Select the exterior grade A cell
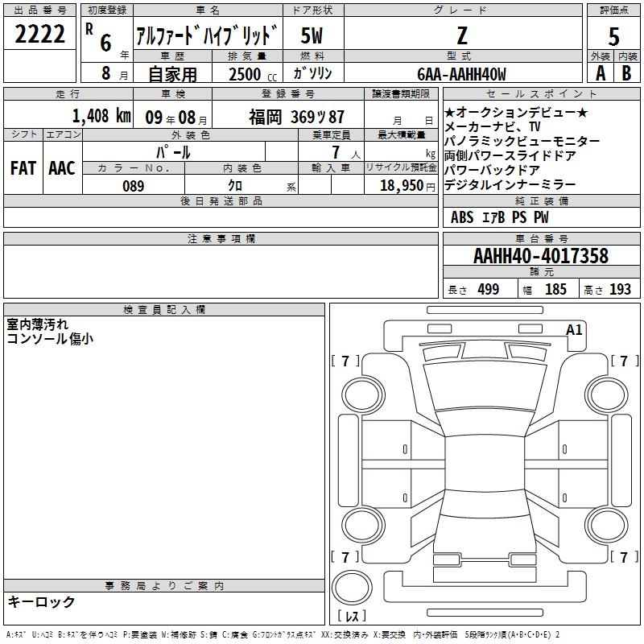644x644 pixels. 600,72
